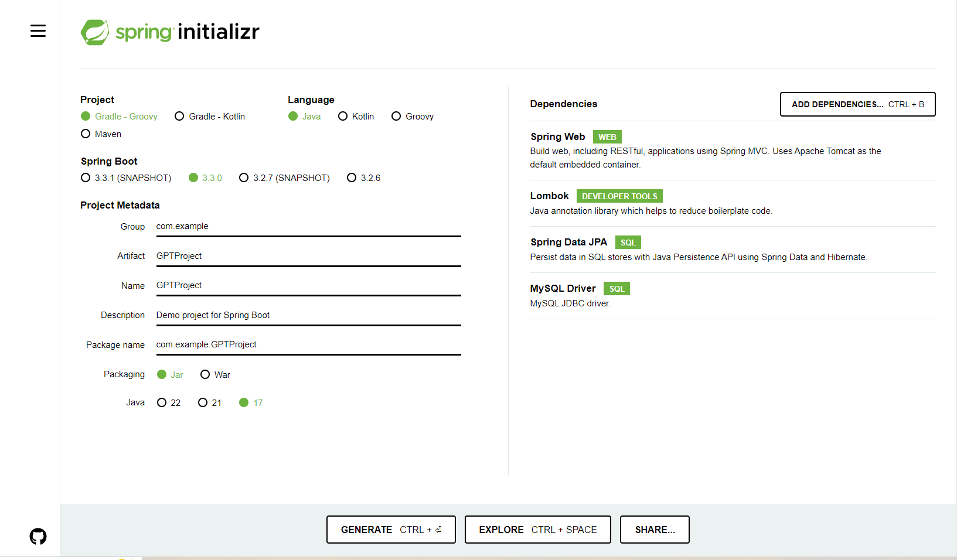Select Java version 17
Image resolution: width=957 pixels, height=560 pixels.
click(251, 403)
